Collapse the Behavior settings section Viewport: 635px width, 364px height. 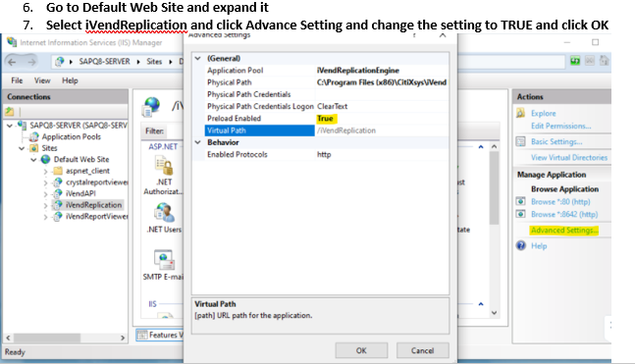tap(198, 142)
